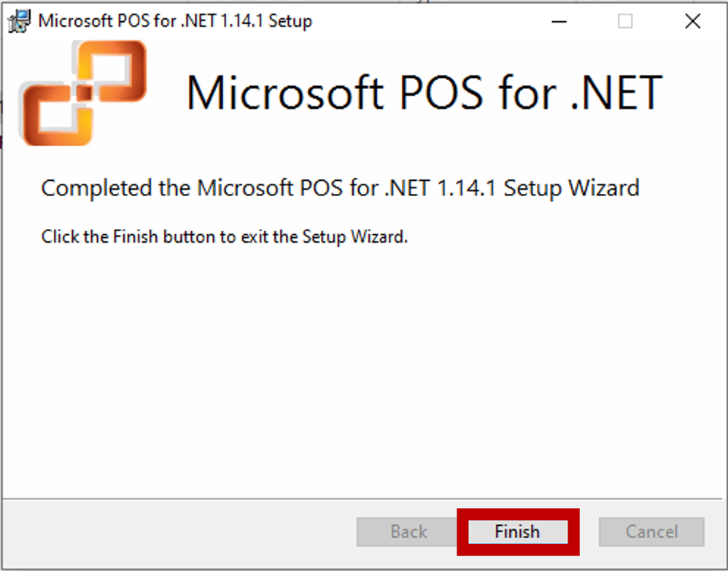Click the disabled Cancel button

coord(651,532)
